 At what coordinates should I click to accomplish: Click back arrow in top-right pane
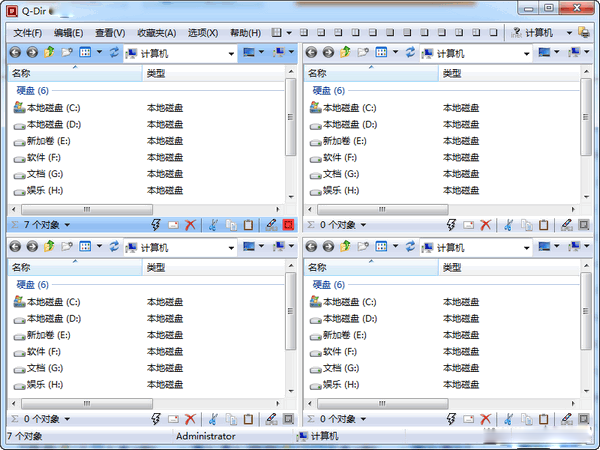(x=311, y=52)
